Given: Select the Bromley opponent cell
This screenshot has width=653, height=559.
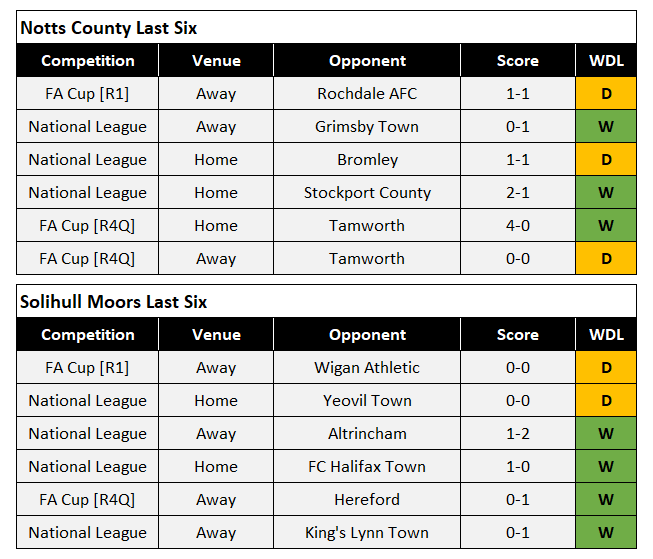Looking at the screenshot, I should 367,160.
